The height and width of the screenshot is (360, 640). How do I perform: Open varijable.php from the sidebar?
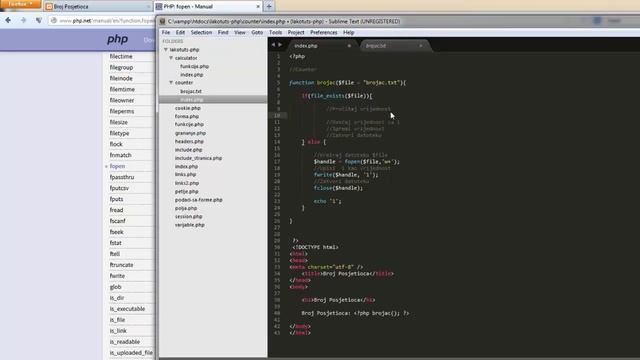pos(189,225)
